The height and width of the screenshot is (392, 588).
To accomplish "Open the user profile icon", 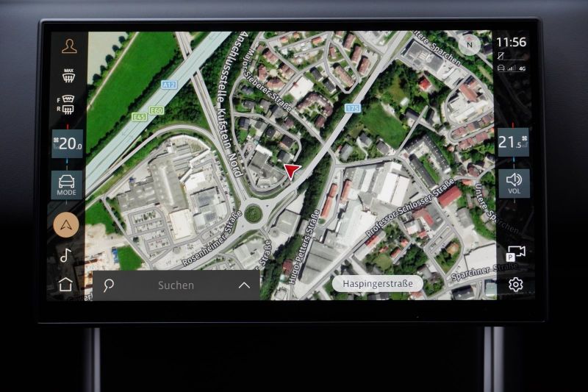I will pos(68,47).
